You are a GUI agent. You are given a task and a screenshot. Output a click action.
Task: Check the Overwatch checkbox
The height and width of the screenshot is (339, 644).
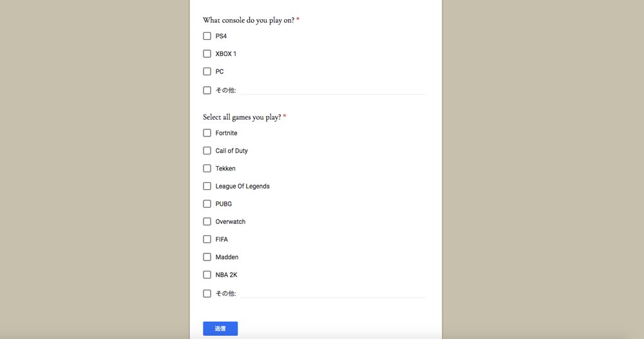click(x=207, y=221)
